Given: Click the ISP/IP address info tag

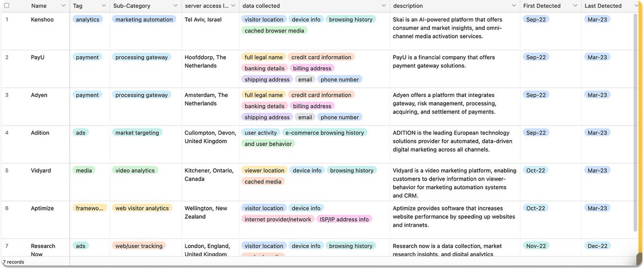Looking at the screenshot, I should (x=344, y=219).
